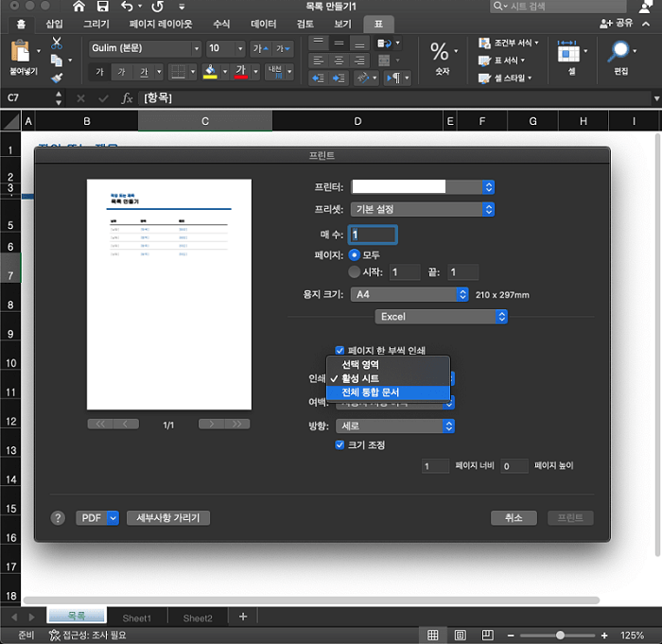Decrease font size button
Viewport: 662px width, 644px height.
tap(283, 48)
